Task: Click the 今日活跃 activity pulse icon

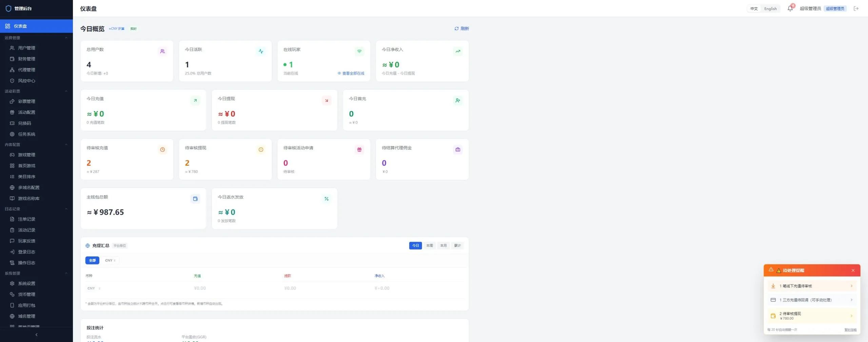Action: (x=261, y=51)
